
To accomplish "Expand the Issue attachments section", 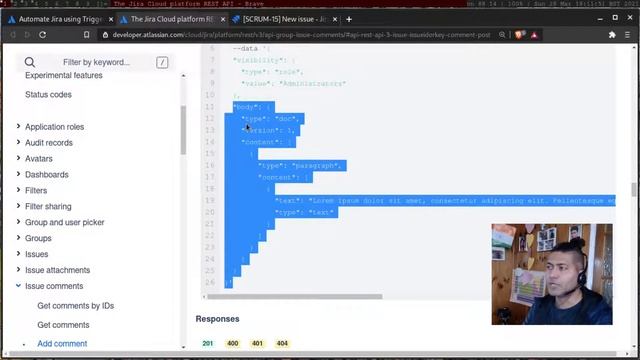I will tap(18, 270).
